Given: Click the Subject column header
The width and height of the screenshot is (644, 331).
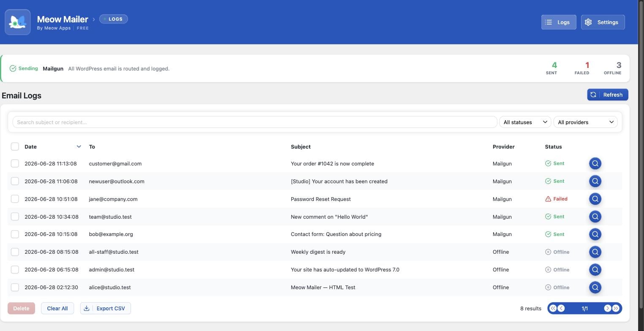Looking at the screenshot, I should [301, 147].
